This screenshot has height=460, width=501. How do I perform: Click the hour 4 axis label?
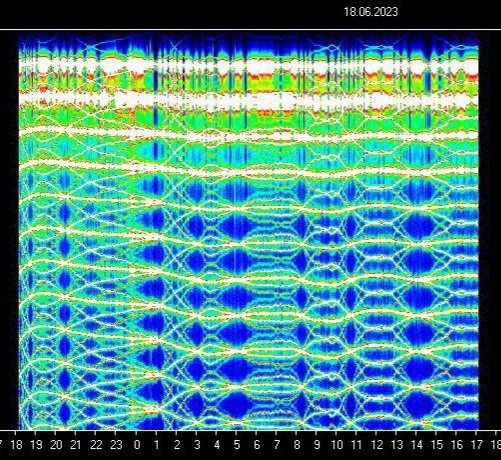click(217, 445)
